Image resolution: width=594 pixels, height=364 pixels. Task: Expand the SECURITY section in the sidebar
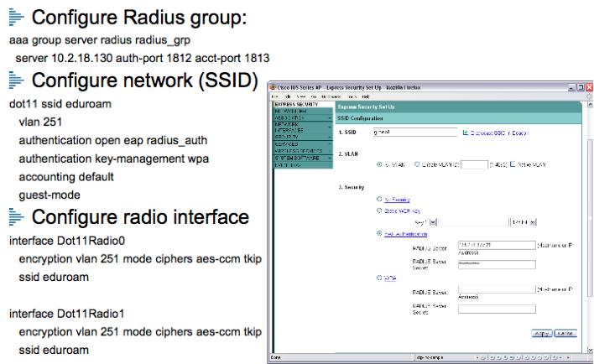(302, 137)
